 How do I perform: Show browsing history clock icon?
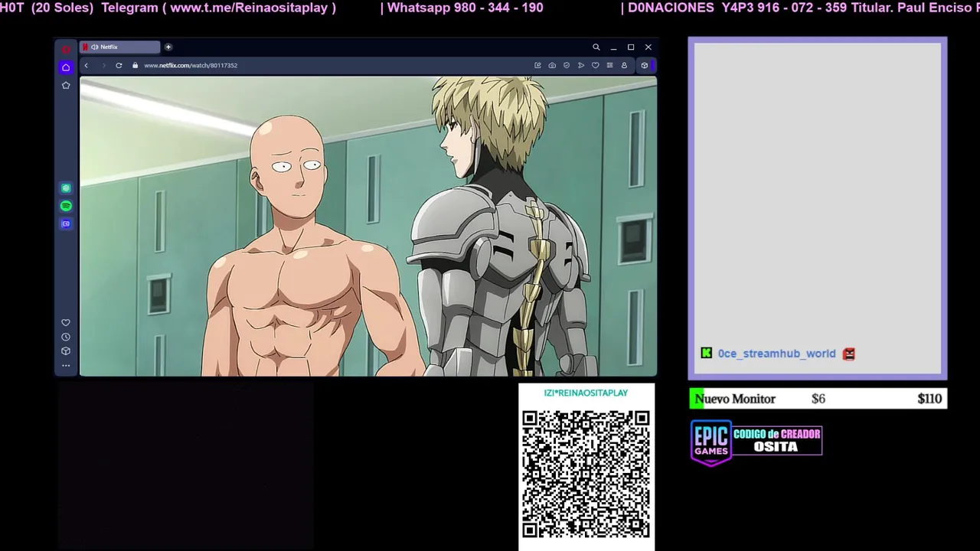coord(66,337)
